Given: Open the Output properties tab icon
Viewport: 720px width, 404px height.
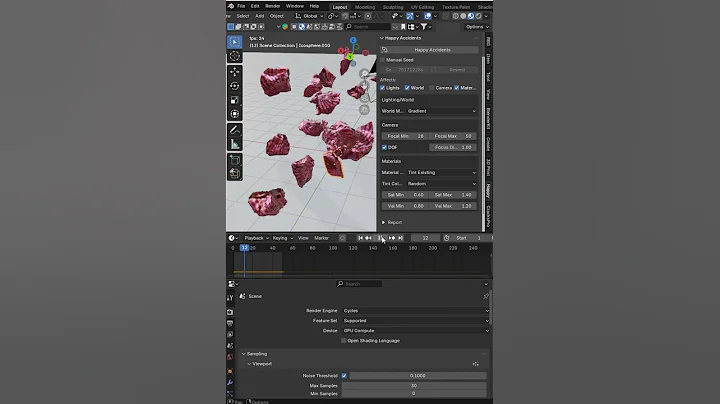Looking at the screenshot, I should coord(230,323).
